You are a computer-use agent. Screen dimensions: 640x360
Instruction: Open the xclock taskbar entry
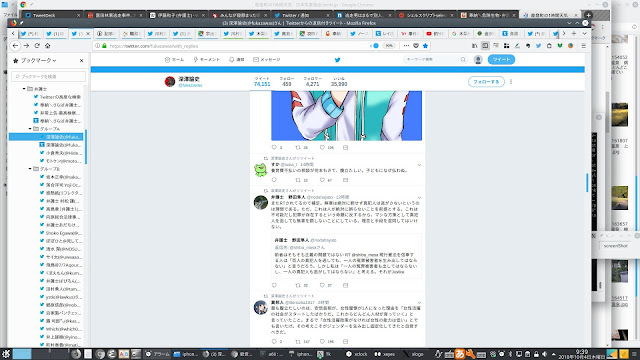click(357, 354)
